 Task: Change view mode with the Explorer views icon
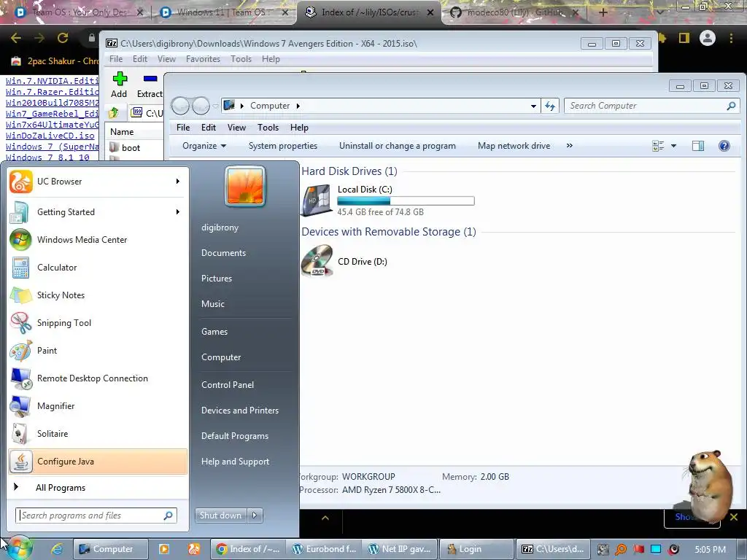658,146
